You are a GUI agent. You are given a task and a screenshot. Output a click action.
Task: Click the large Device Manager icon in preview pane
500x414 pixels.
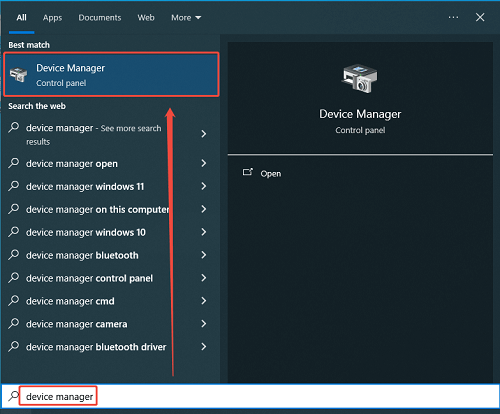click(359, 79)
